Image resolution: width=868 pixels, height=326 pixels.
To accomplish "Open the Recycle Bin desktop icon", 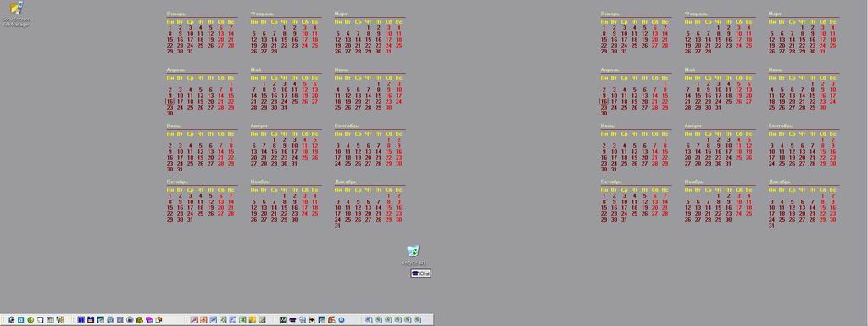I will 414,256.
